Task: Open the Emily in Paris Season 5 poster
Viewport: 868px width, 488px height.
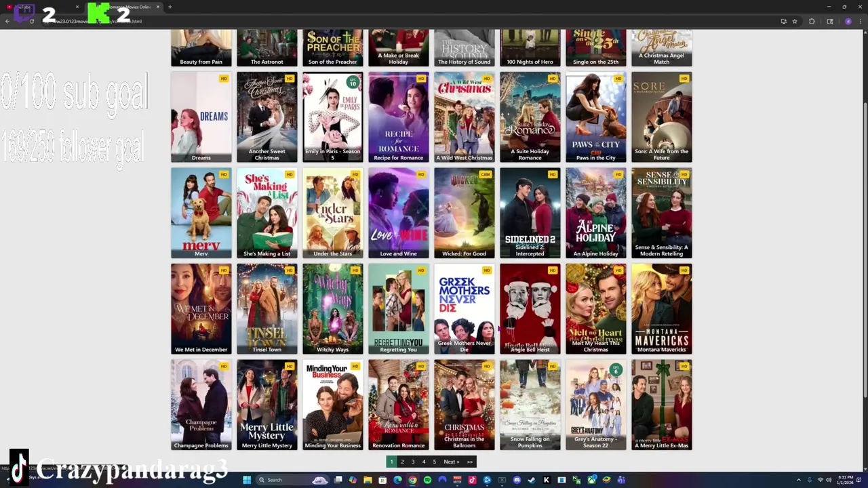Action: point(332,117)
